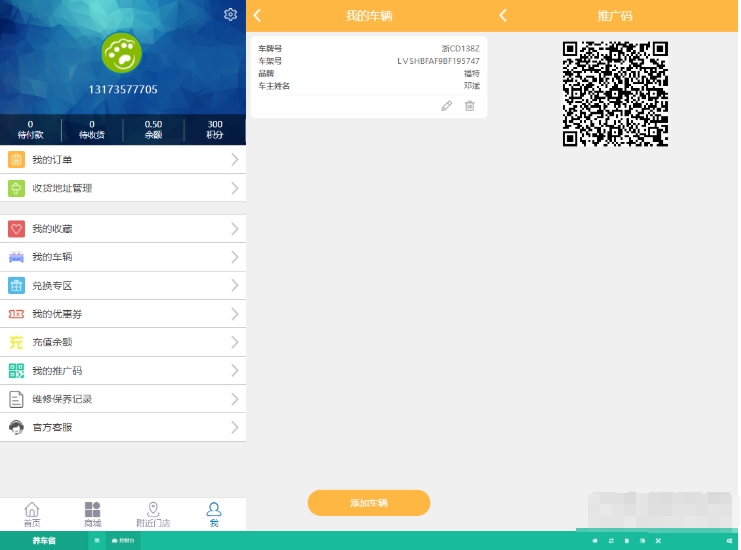Expand the 收货地址管理 row chevron
Screen dimensions: 741x550
(234, 188)
